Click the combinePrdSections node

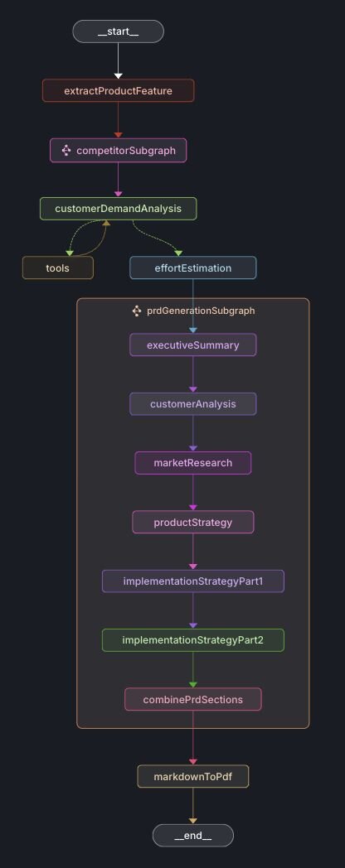point(193,699)
